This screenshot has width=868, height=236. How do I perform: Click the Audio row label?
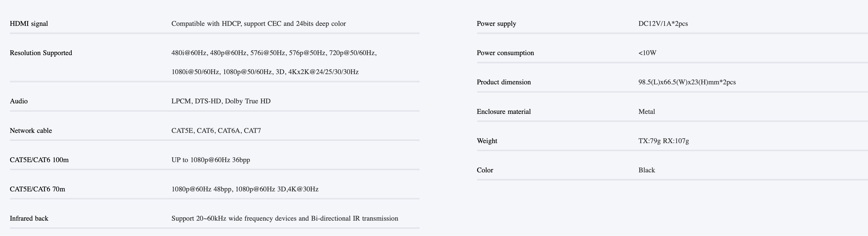(19, 101)
